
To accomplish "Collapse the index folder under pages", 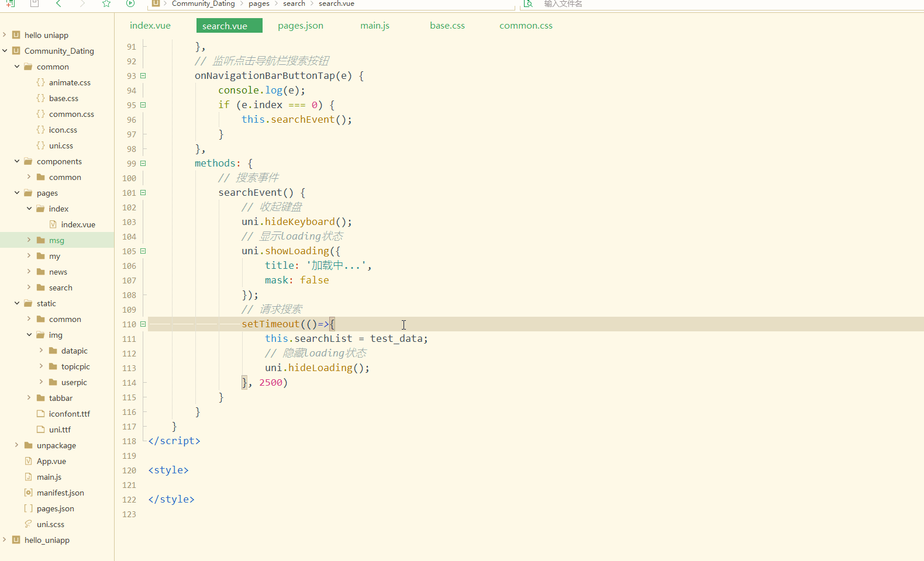I will (x=29, y=209).
